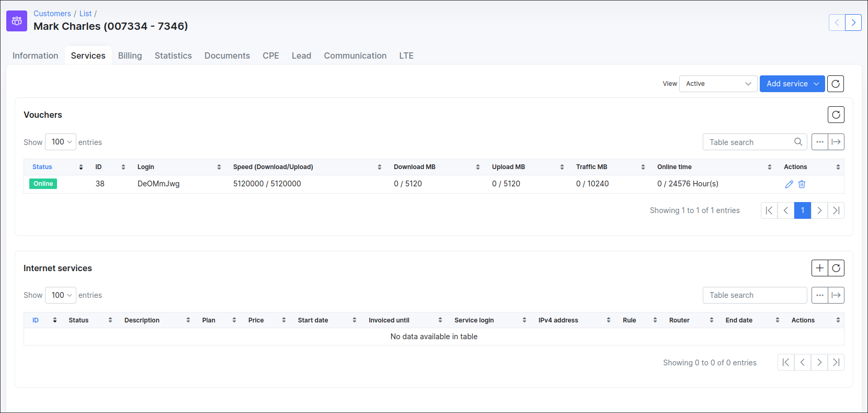The image size is (868, 413).
Task: Go to next customer arrow
Action: pyautogui.click(x=853, y=23)
